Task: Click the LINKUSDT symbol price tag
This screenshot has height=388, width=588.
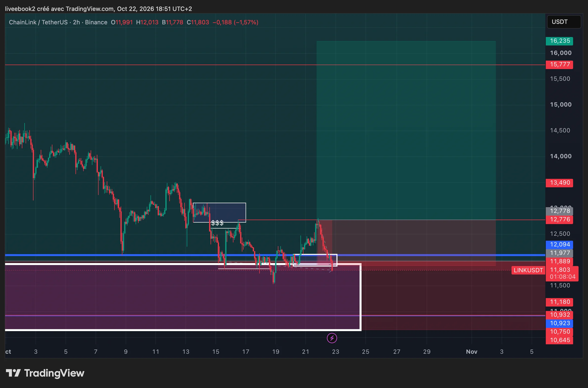Action: 528,270
